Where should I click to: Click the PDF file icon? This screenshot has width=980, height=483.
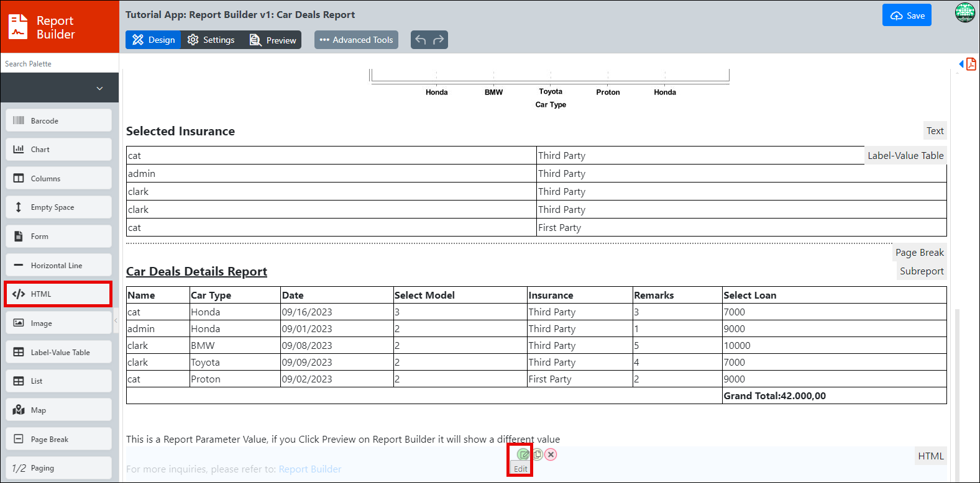tap(971, 64)
